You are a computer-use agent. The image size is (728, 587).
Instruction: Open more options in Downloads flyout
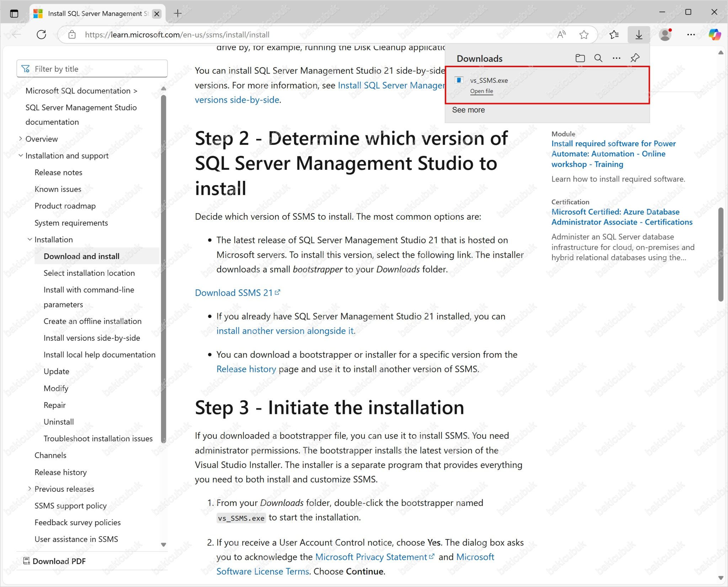[616, 58]
